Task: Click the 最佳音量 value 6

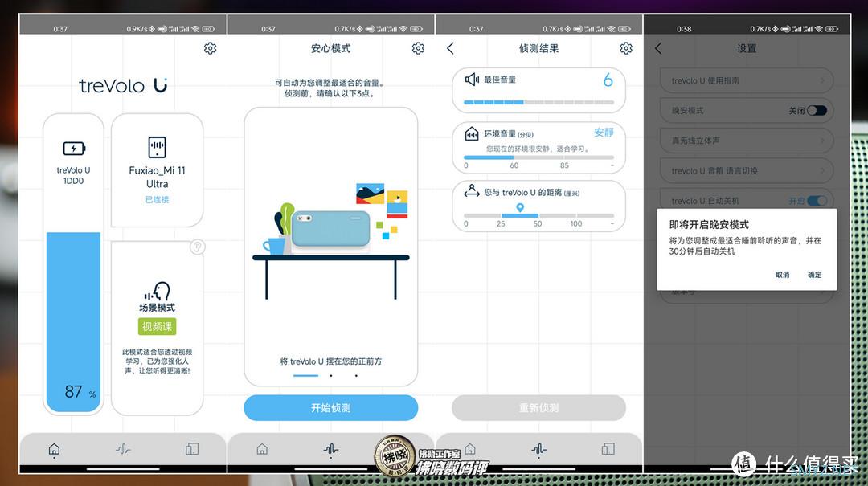Action: tap(608, 80)
